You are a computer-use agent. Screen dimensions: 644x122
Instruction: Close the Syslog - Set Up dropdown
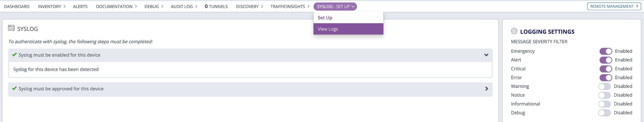[x=335, y=7]
